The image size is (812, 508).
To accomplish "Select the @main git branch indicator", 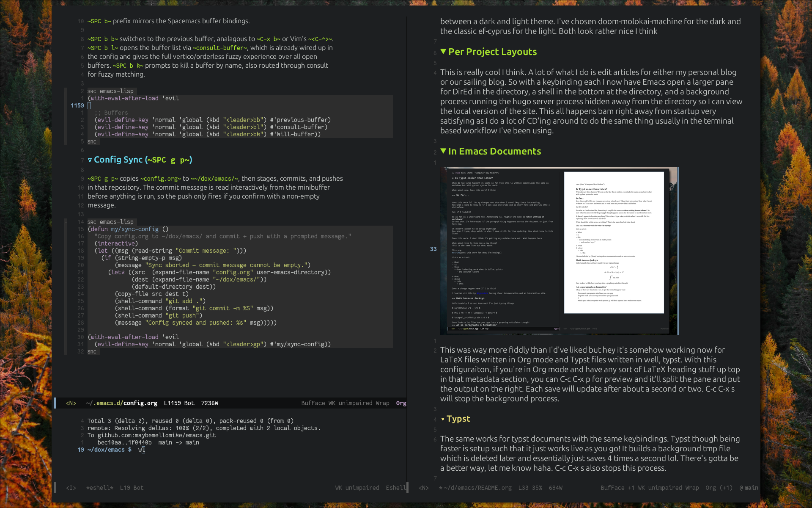I will coord(749,488).
